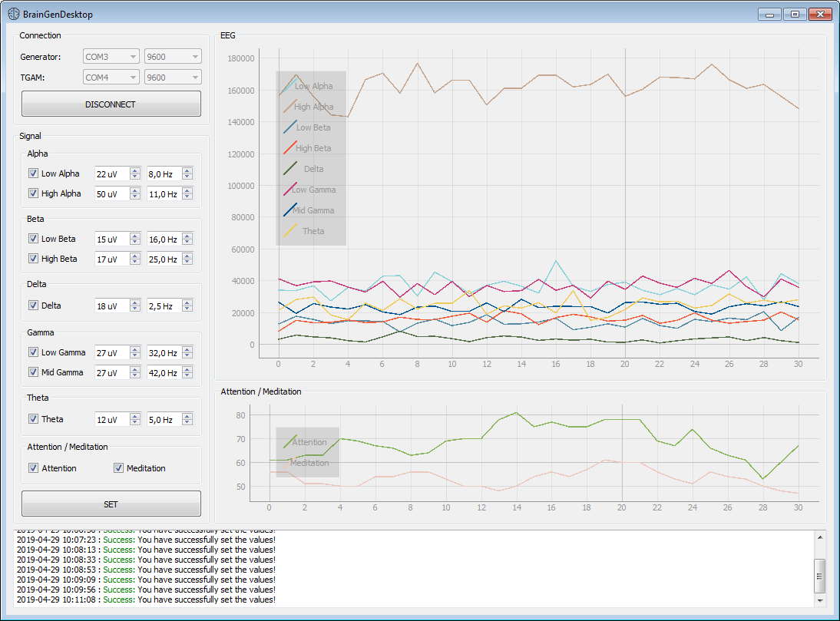This screenshot has height=621, width=840.
Task: Open the TGAM COM4 port dropdown
Action: pyautogui.click(x=111, y=78)
